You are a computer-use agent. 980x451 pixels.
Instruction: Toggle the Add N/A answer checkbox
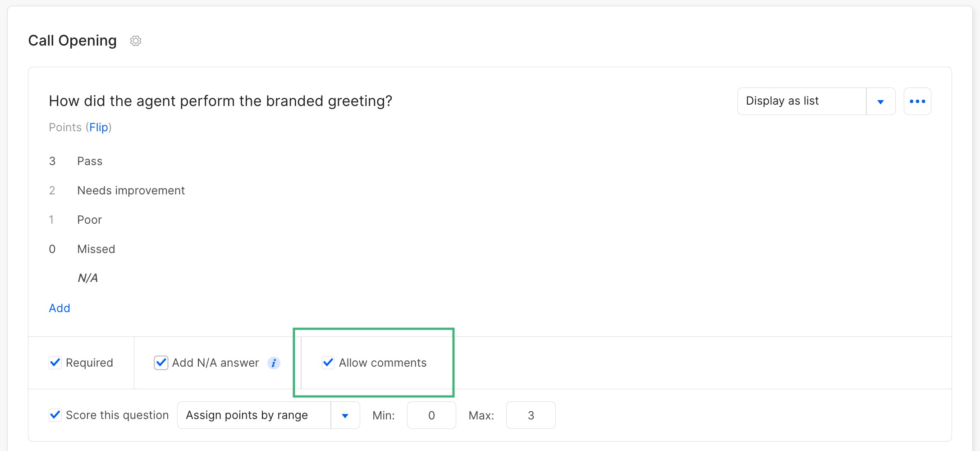pos(161,362)
